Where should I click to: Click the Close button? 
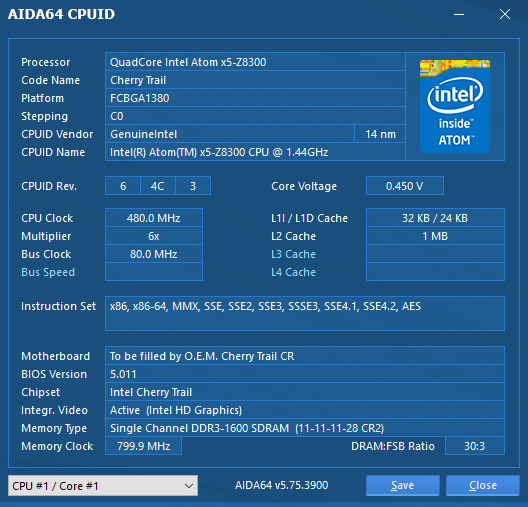tap(483, 485)
